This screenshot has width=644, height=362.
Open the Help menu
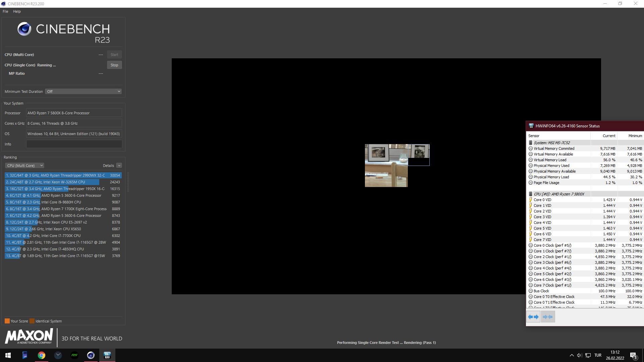(17, 11)
